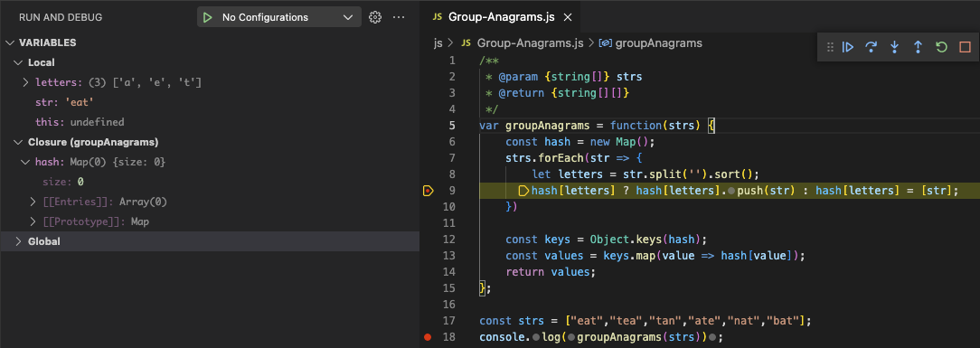980x348 pixels.
Task: Click the inline breakpoint marker before push(str)
Action: point(731,191)
